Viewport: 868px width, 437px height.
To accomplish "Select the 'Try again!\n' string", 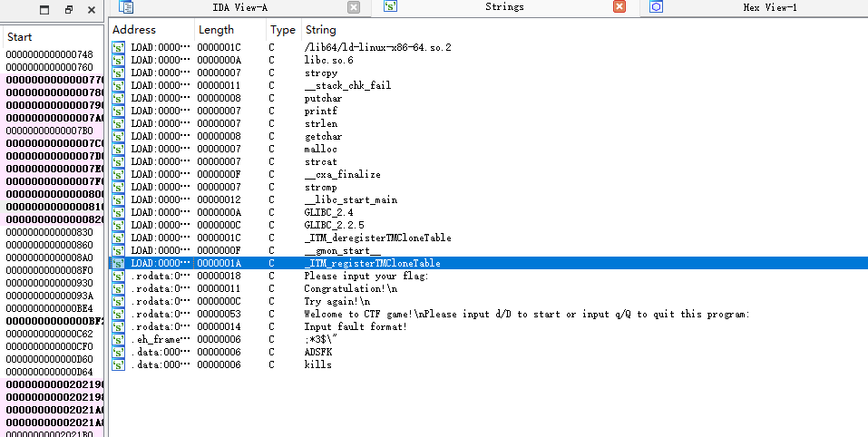I will tap(337, 302).
